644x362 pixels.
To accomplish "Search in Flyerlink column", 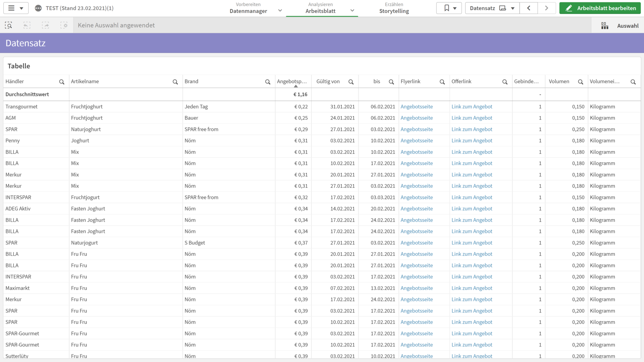I will [x=442, y=82].
